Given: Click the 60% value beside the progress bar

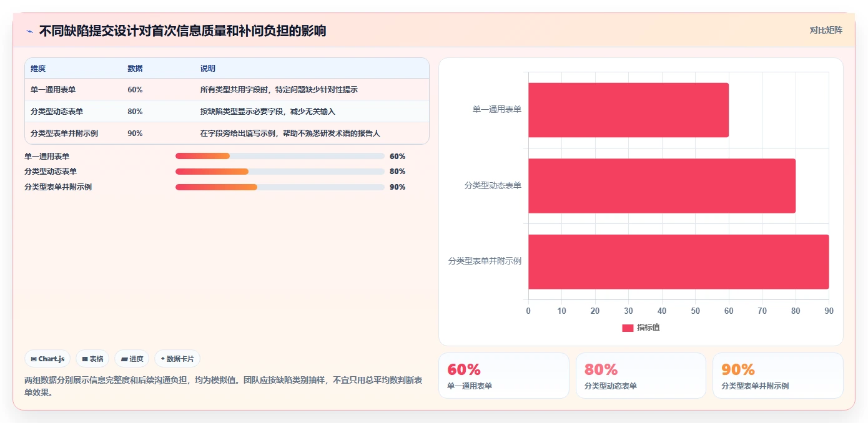Looking at the screenshot, I should [x=397, y=157].
